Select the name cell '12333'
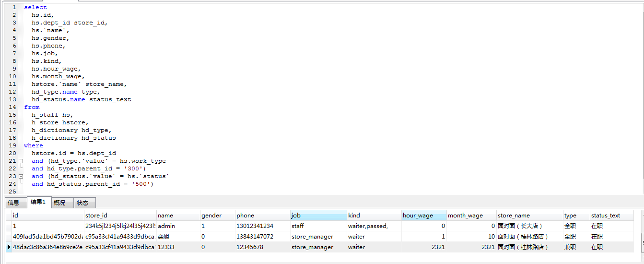This screenshot has height=264, width=644. click(178, 247)
